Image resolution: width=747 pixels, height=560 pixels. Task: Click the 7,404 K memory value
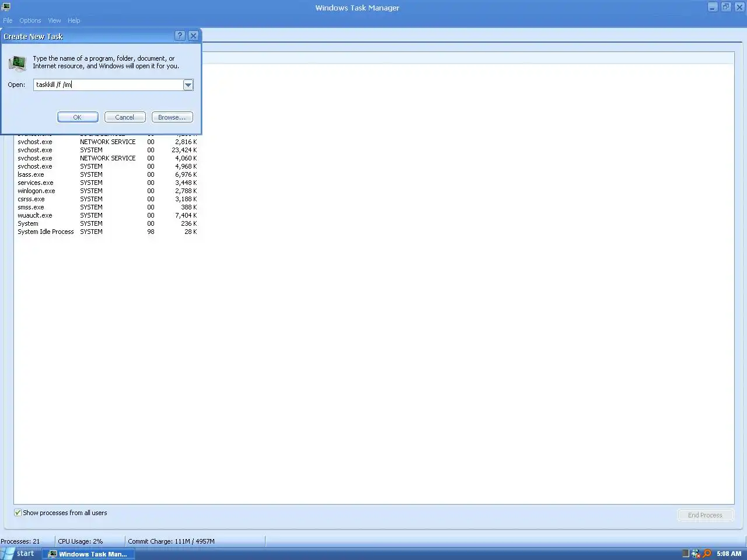[x=186, y=215]
